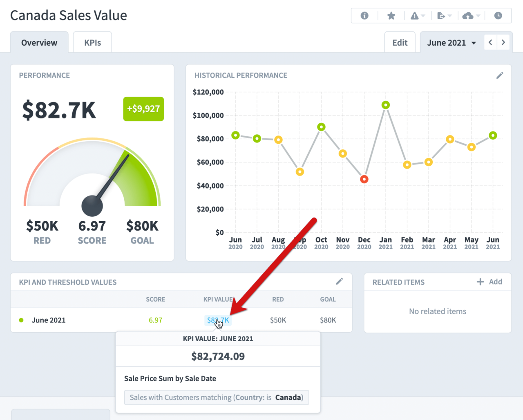
Task: Click the alert warning icon
Action: pyautogui.click(x=415, y=16)
